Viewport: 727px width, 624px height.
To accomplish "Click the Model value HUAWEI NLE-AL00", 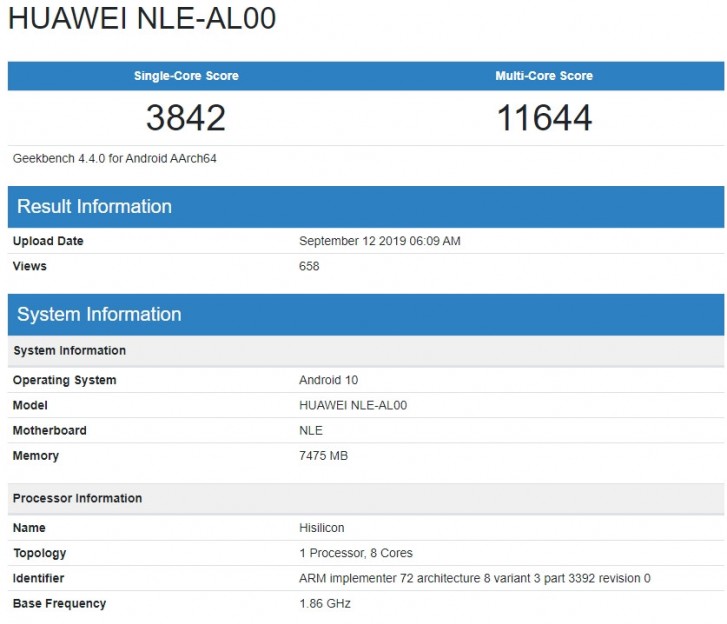I will point(353,405).
